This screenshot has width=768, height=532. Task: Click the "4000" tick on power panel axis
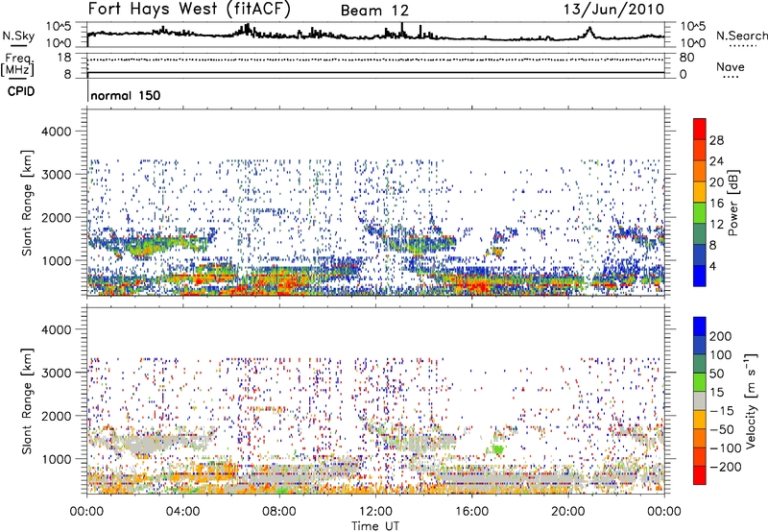[56, 132]
